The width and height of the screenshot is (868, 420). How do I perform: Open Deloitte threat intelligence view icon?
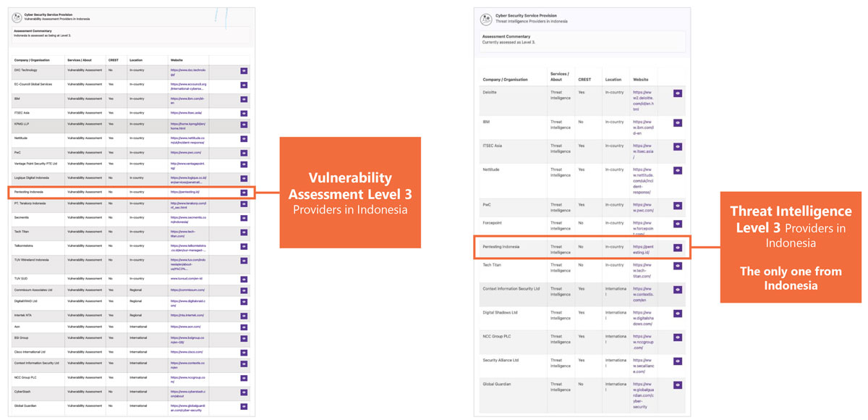(x=678, y=93)
